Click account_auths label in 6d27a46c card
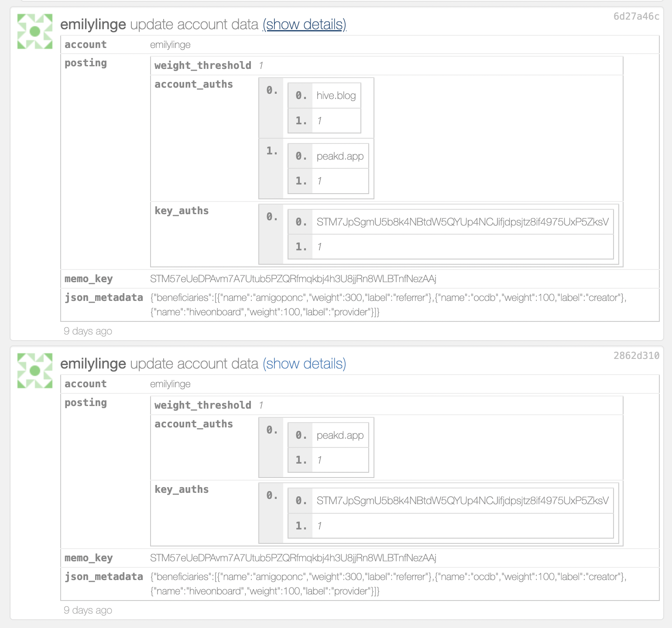This screenshot has height=628, width=672. (x=194, y=84)
